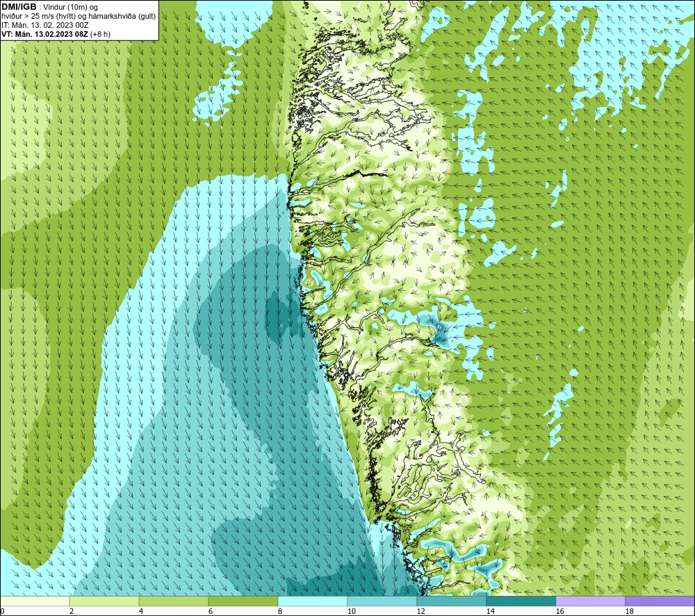The width and height of the screenshot is (695, 616).
Task: Click the '18' tick label on the scale
Action: (629, 611)
